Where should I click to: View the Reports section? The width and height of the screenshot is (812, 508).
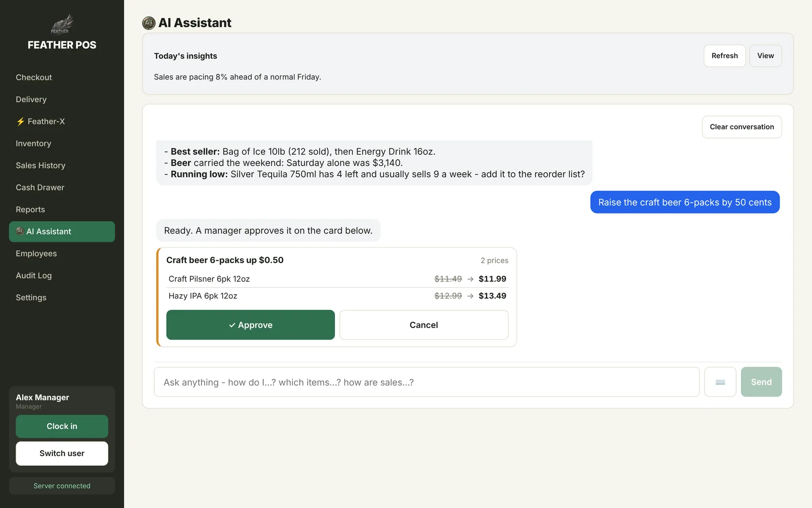tap(62, 209)
